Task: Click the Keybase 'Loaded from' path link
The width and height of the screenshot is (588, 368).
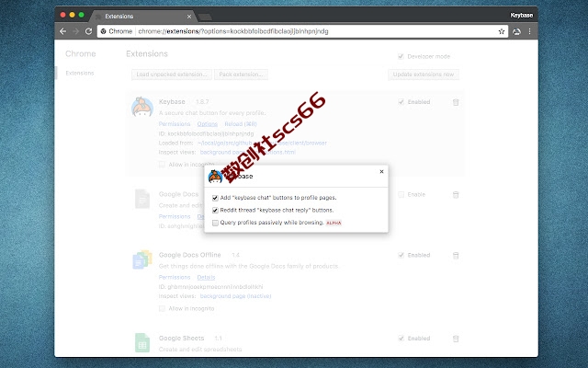Action: pyautogui.click(x=262, y=144)
